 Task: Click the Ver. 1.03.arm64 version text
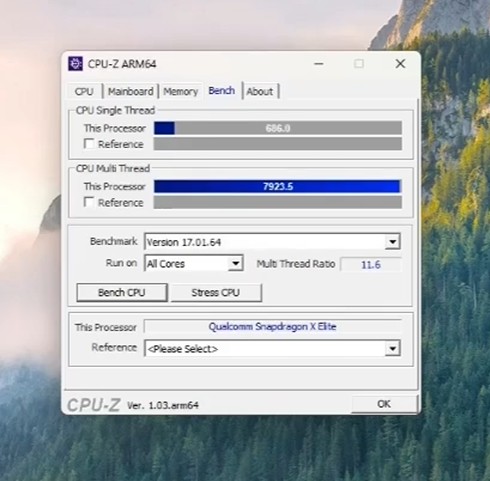(163, 405)
